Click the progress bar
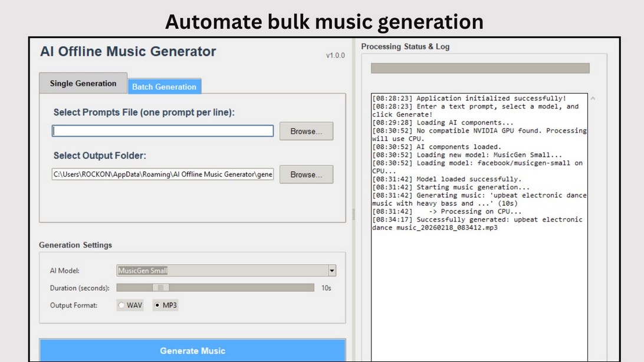The height and width of the screenshot is (362, 644). (479, 68)
